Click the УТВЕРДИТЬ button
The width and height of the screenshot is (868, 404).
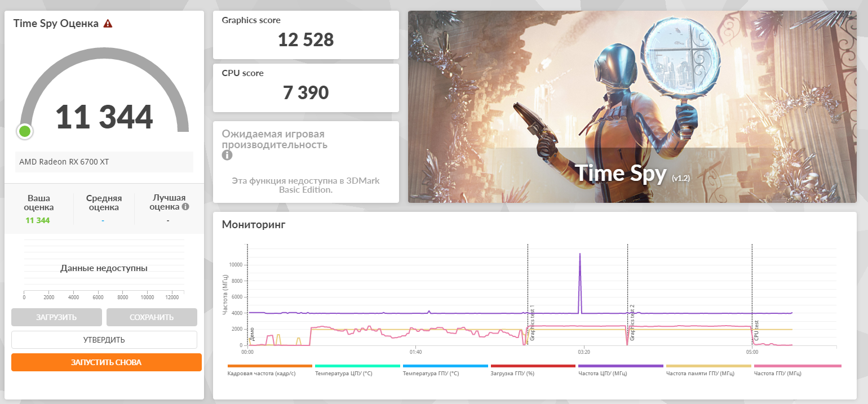tap(104, 340)
